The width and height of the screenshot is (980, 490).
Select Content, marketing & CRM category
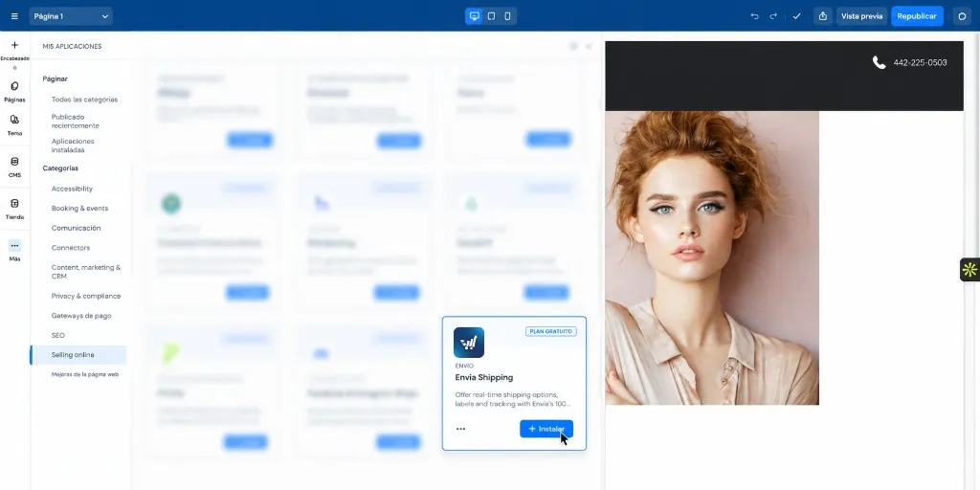tap(86, 271)
